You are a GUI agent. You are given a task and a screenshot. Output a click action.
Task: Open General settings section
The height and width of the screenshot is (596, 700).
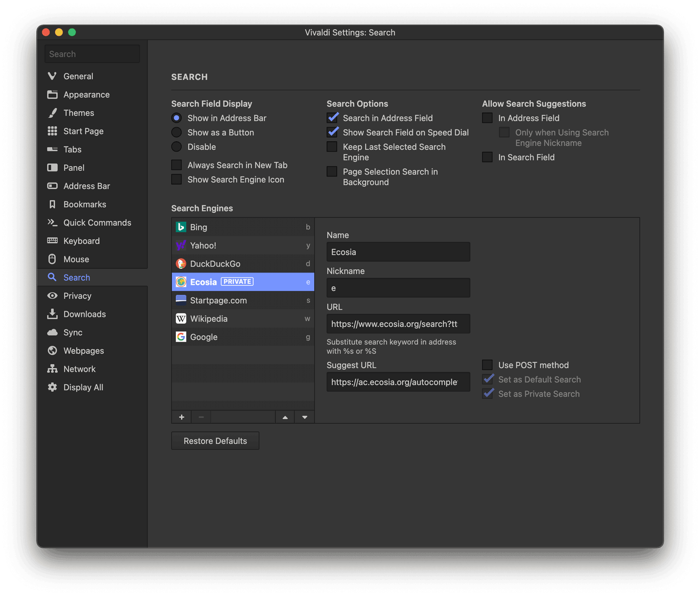click(x=92, y=76)
